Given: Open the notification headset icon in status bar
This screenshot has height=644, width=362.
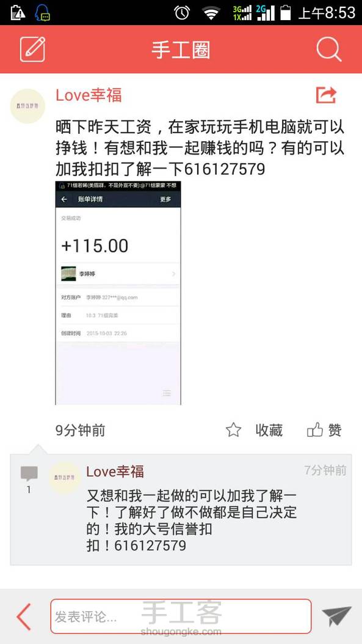Looking at the screenshot, I should coord(42,13).
